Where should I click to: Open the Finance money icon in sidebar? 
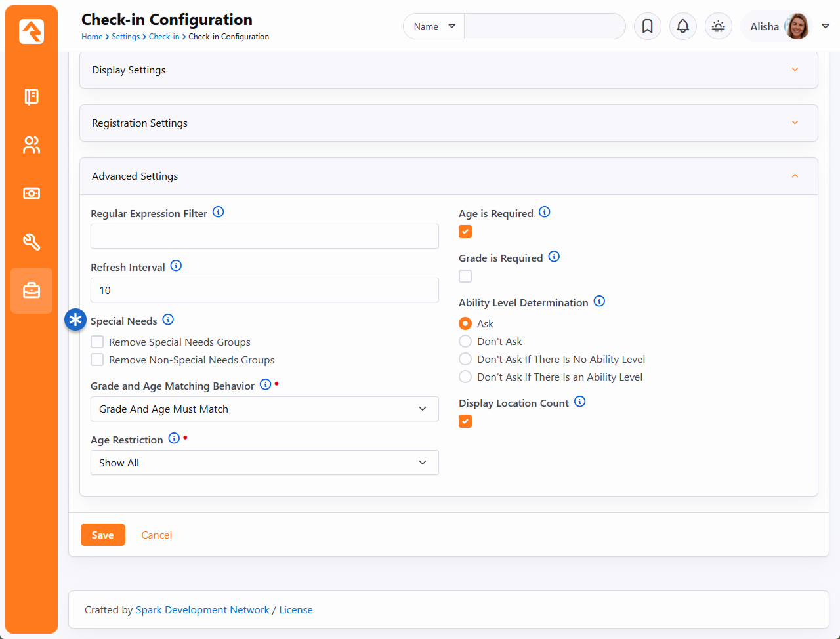[31, 194]
